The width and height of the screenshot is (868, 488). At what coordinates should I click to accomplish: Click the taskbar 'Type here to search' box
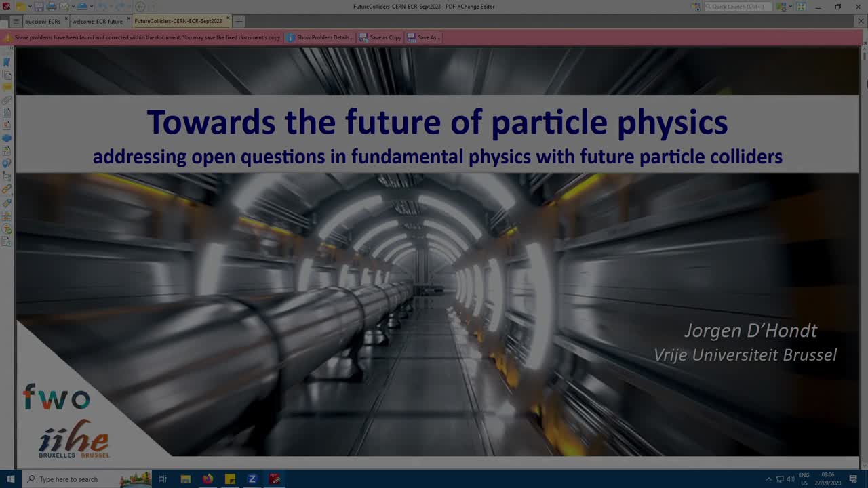click(x=87, y=479)
